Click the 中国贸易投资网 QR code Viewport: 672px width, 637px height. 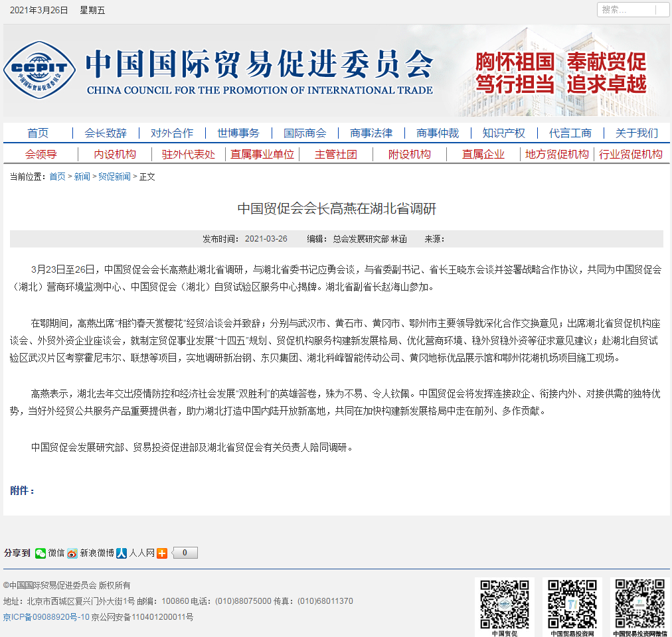click(x=572, y=603)
